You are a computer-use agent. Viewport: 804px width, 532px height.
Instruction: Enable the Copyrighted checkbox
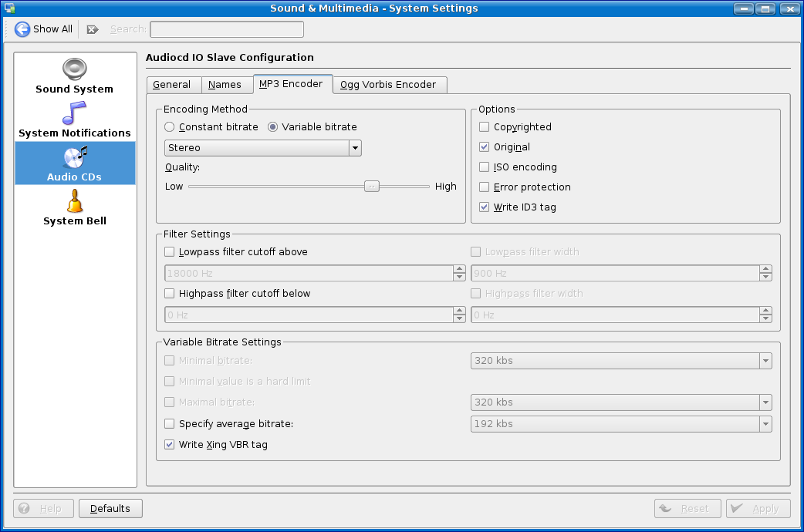point(484,127)
